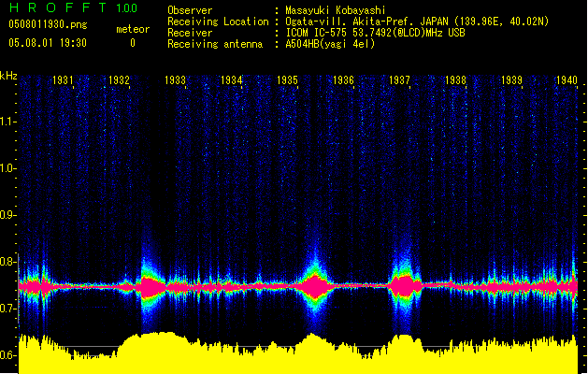588x374 pixels.
Task: Click the 1933 time marker
Action: pos(175,80)
